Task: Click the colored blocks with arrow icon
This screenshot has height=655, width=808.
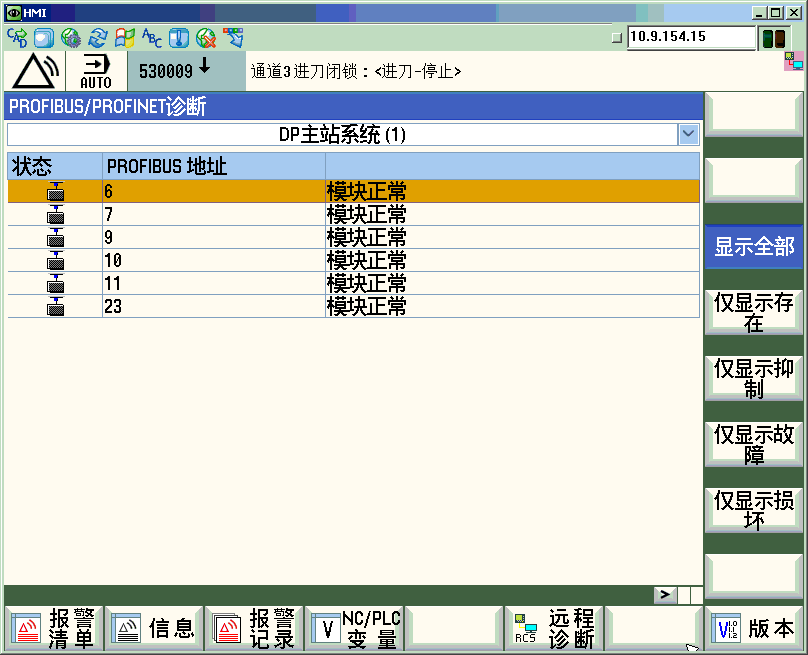Action: 233,38
